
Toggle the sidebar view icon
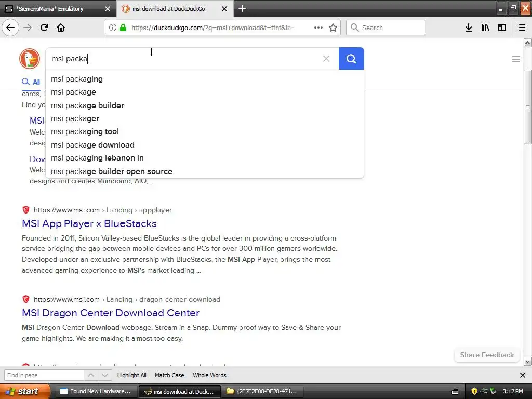[502, 28]
